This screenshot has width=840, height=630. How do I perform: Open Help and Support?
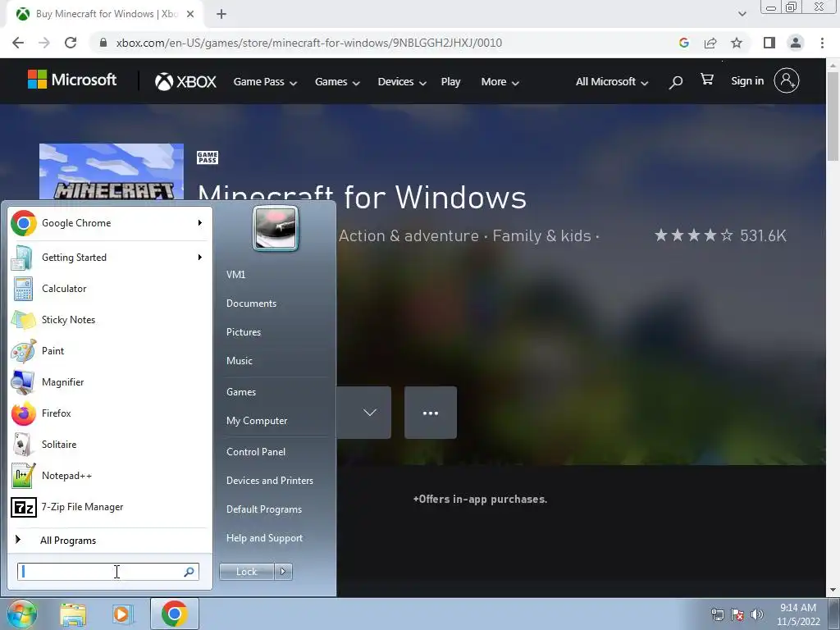[265, 538]
